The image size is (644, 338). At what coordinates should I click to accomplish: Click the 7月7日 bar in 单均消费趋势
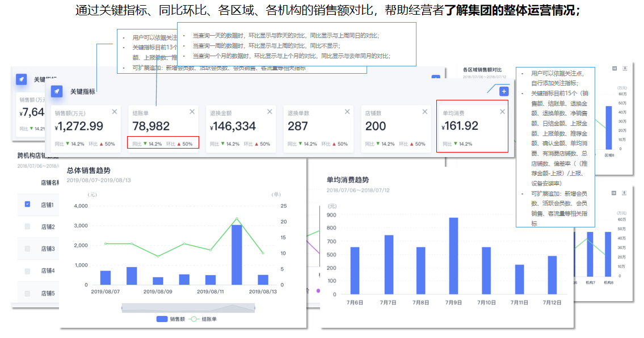pos(389,264)
